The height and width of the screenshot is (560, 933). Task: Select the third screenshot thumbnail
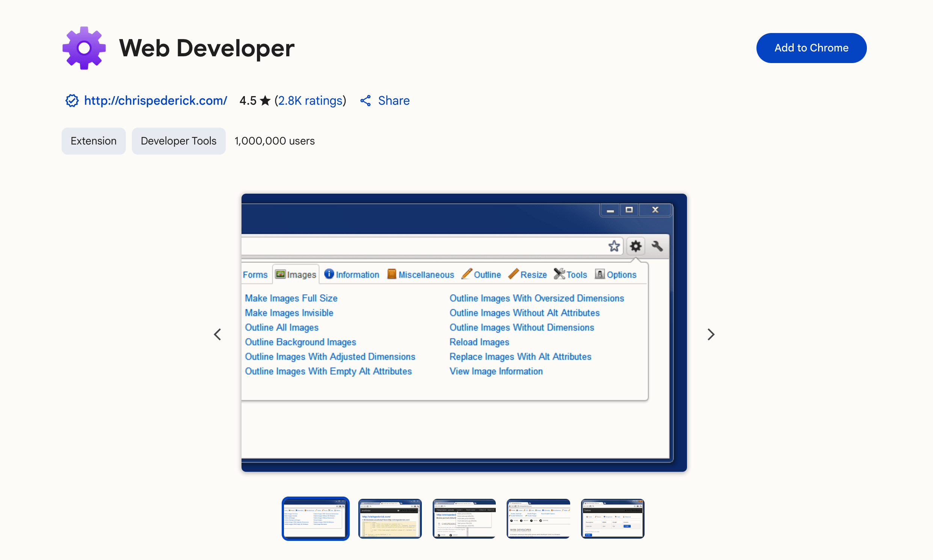point(464,518)
